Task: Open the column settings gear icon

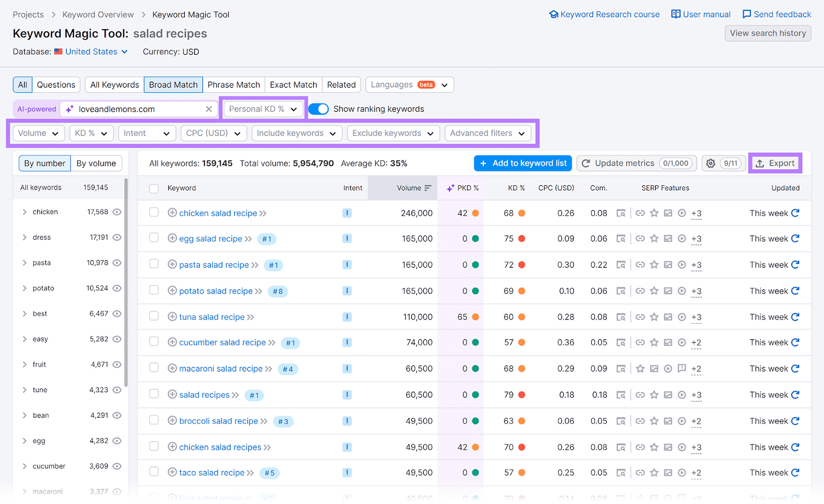Action: click(711, 163)
